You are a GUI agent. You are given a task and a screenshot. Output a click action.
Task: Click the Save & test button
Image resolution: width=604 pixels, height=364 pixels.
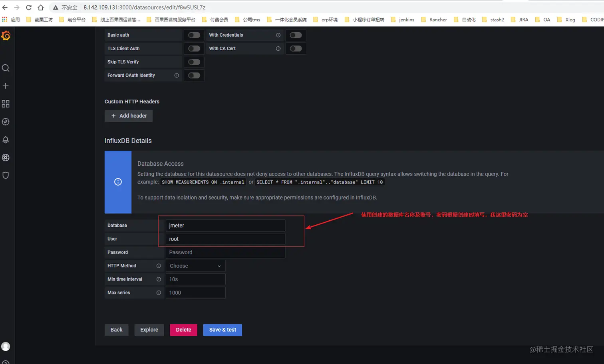222,330
